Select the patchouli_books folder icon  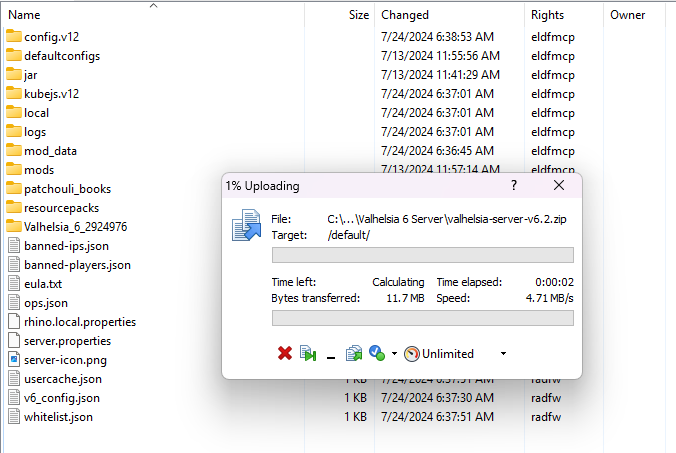pyautogui.click(x=14, y=188)
